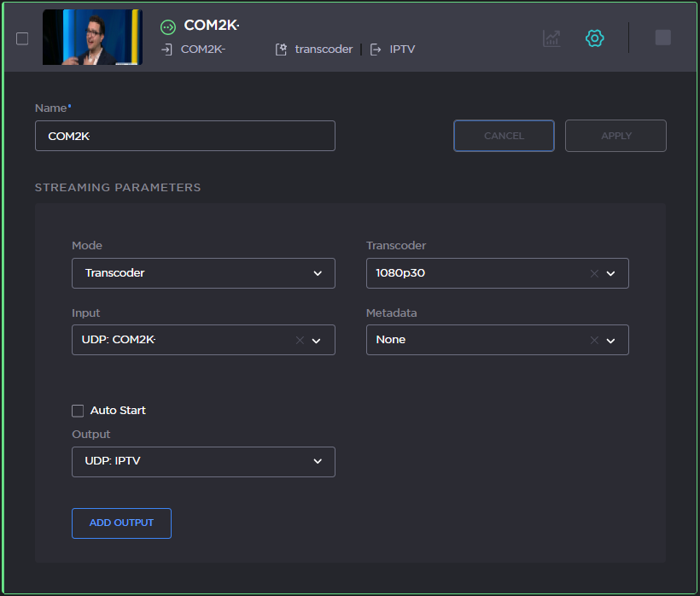Click the input arrow icon beside COM2K
This screenshot has width=700, height=596.
(167, 50)
